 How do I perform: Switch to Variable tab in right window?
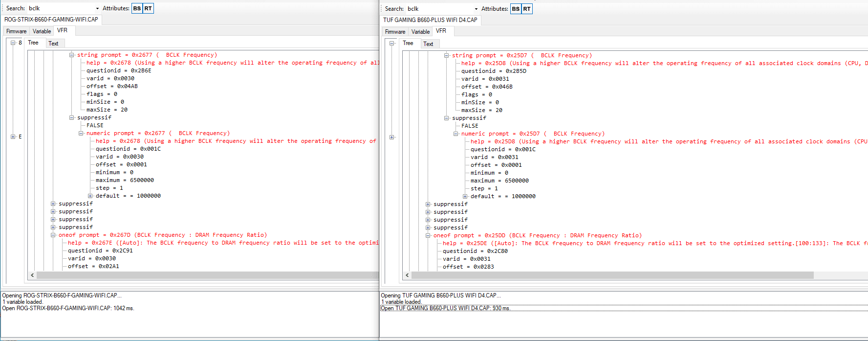coord(421,32)
